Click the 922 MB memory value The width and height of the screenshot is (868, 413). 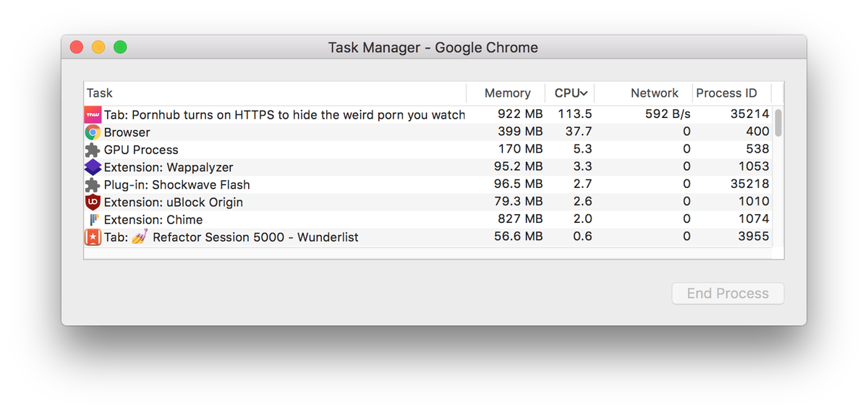click(520, 114)
